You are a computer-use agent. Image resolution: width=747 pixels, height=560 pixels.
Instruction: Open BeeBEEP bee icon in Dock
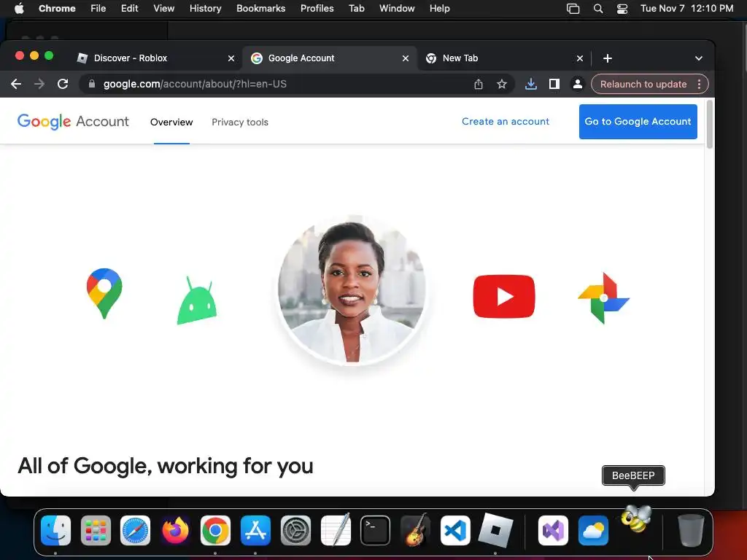636,519
